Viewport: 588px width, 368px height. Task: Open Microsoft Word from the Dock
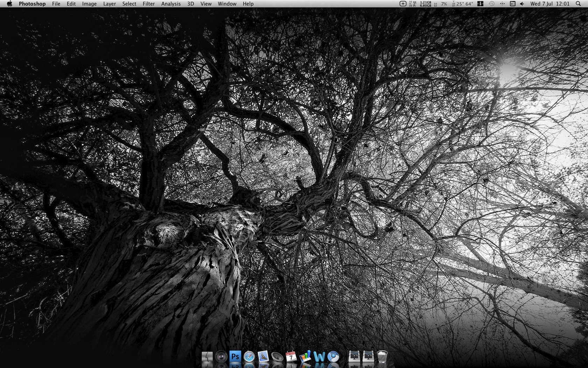coord(319,357)
